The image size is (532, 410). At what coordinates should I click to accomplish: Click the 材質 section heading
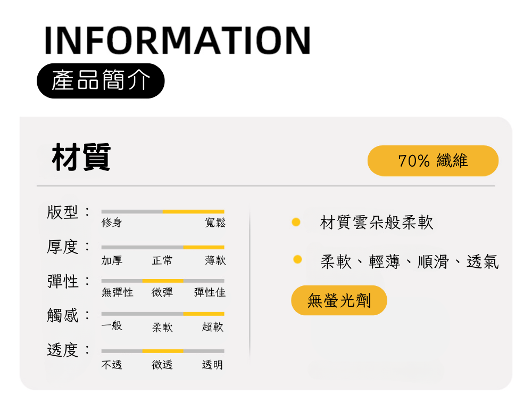coord(81,157)
